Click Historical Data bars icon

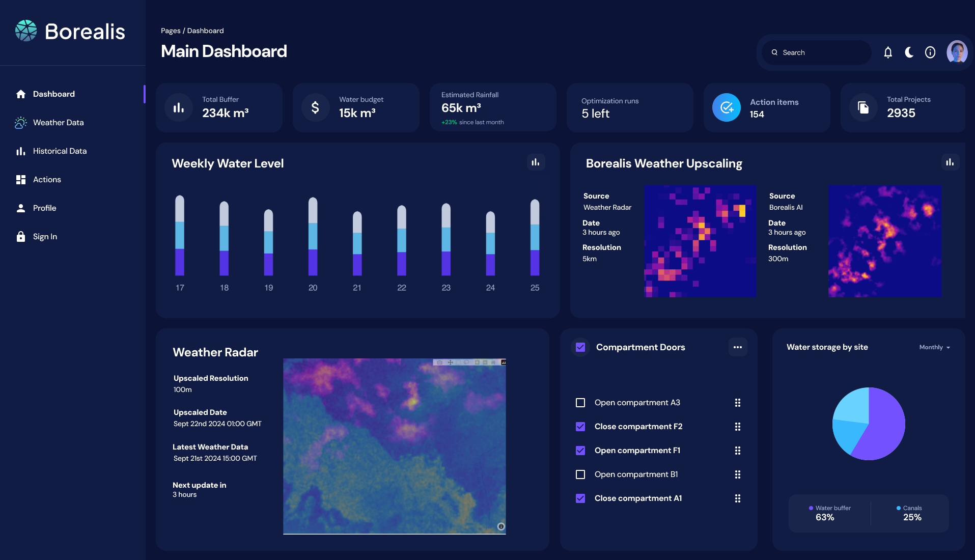point(21,151)
